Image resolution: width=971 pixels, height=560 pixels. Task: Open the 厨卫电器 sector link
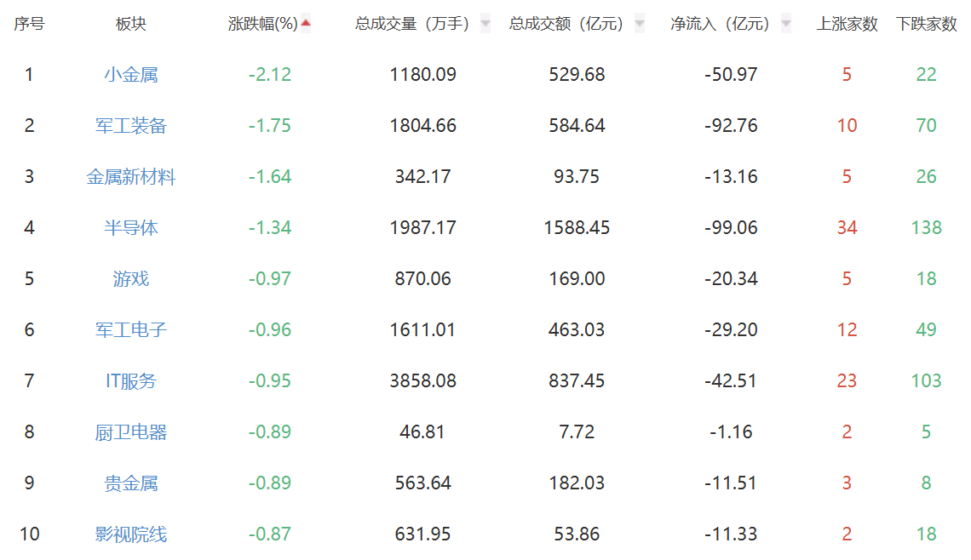tap(131, 432)
